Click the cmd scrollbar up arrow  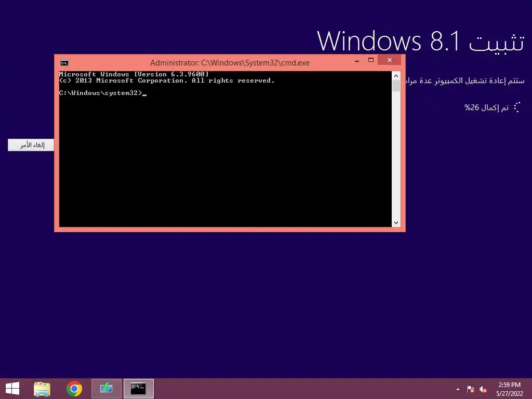pos(396,76)
